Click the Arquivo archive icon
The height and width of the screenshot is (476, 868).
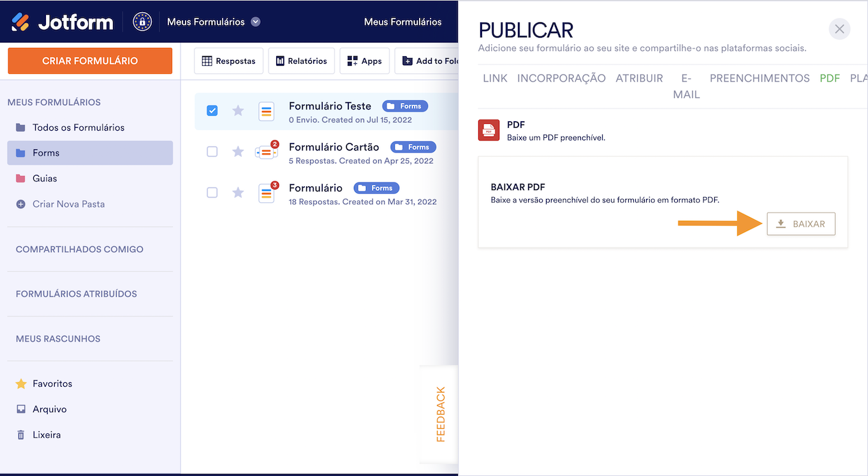[20, 409]
